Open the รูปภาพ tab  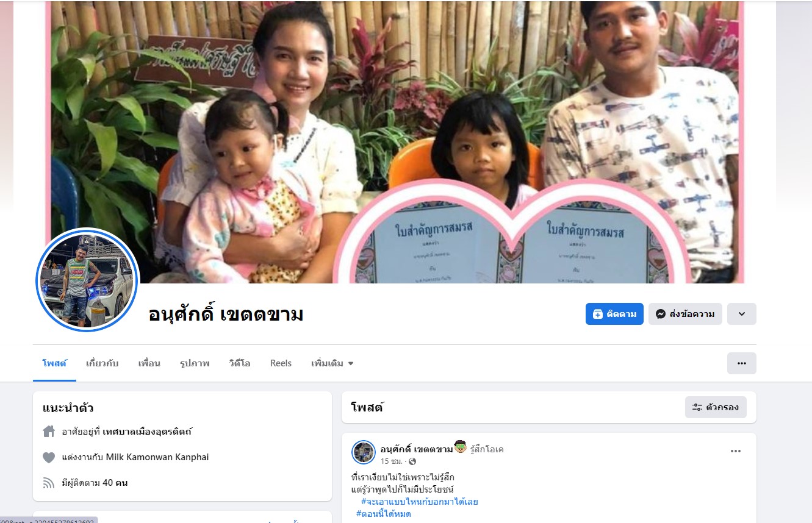pos(195,363)
